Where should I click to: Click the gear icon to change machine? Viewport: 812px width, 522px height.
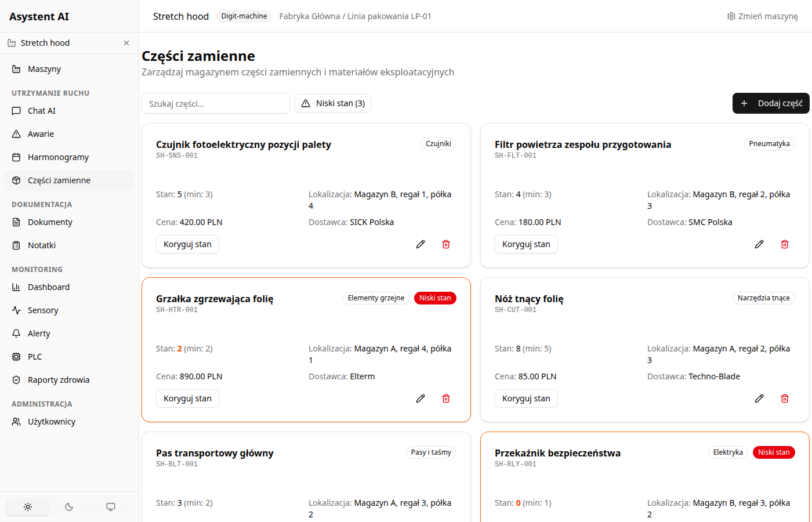[x=731, y=16]
